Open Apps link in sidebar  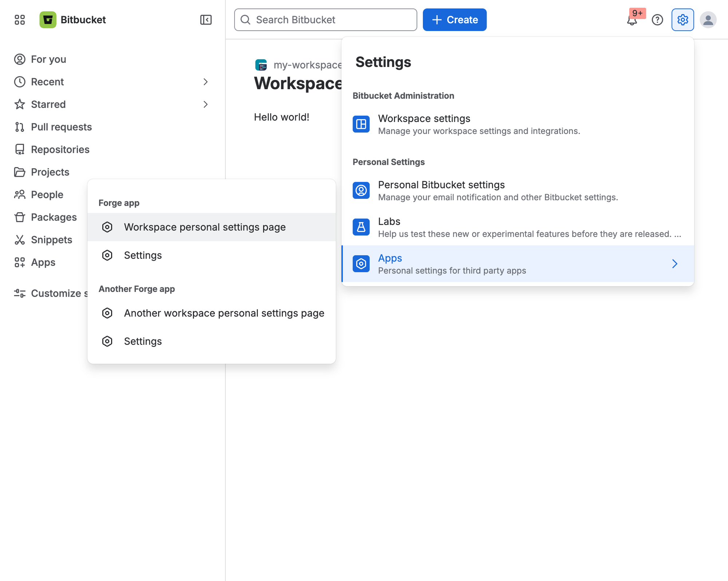pos(43,262)
